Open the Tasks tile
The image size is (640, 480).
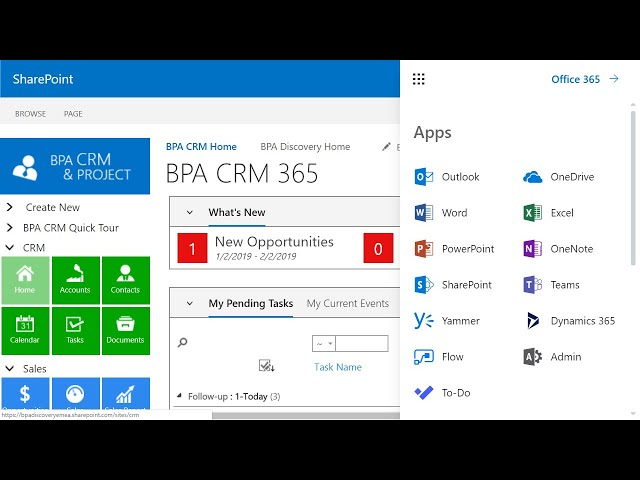76,331
